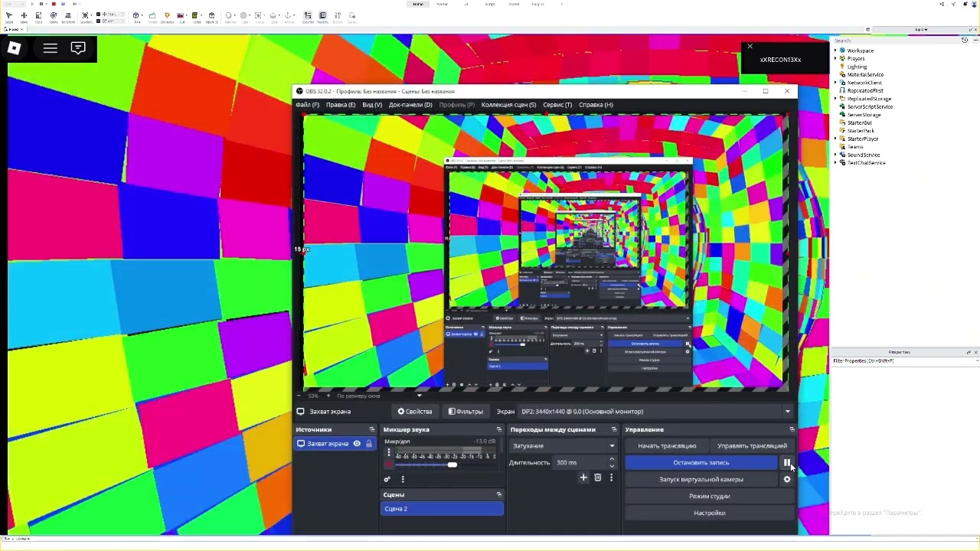The image size is (980, 551).
Task: Open source Фильтры button
Action: click(466, 412)
